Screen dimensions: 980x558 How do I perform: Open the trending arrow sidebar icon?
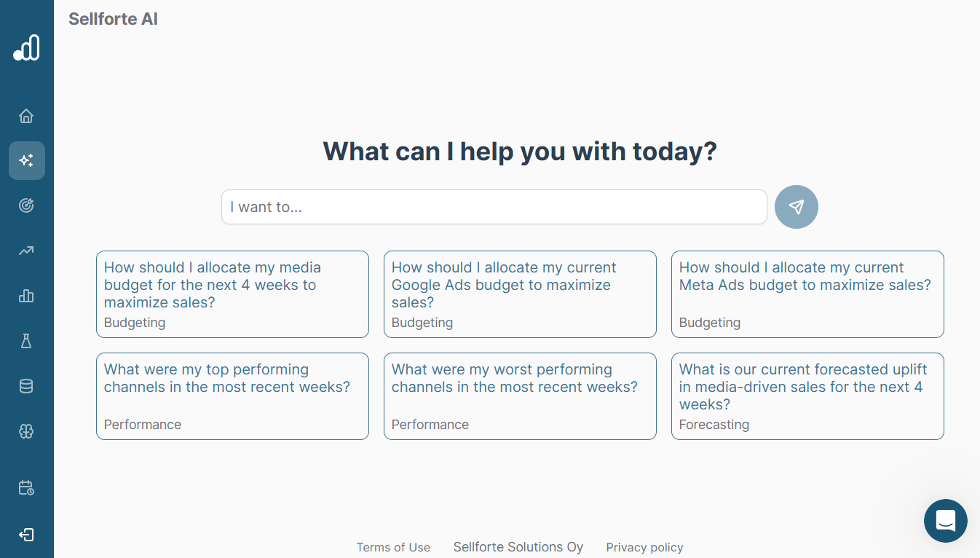[x=26, y=251]
